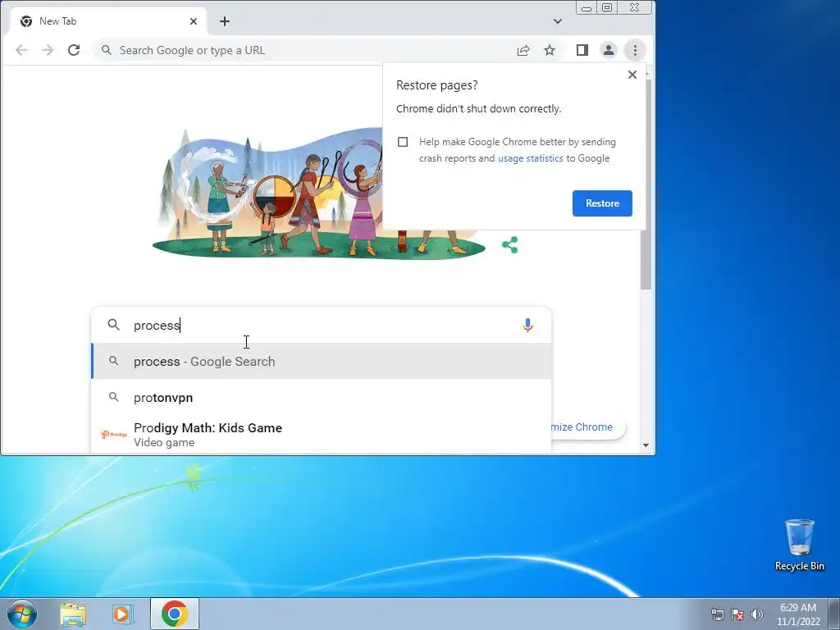Open the network tray icon
The image size is (840, 630).
(717, 614)
